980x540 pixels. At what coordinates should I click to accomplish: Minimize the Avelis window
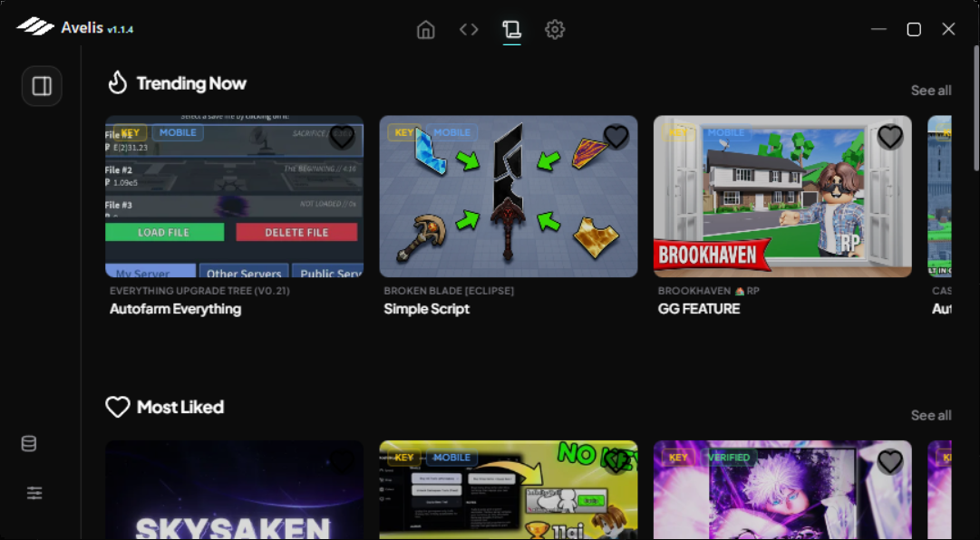[878, 29]
